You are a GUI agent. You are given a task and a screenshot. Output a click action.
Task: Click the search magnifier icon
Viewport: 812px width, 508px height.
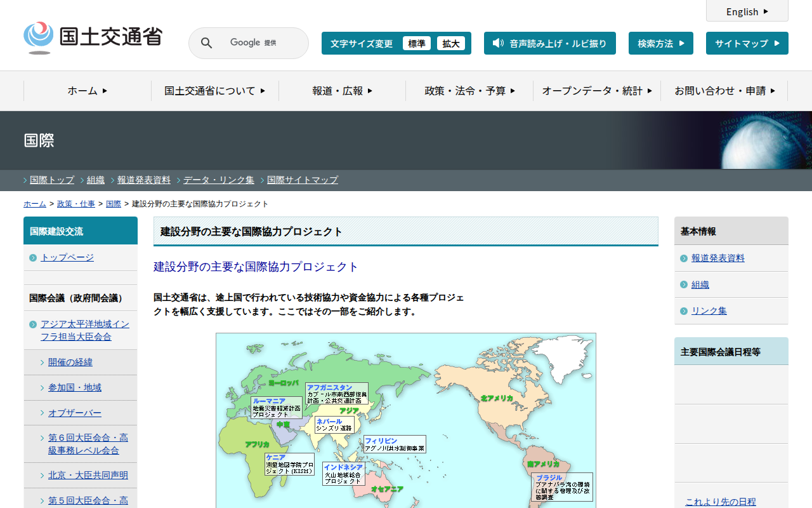coord(206,43)
